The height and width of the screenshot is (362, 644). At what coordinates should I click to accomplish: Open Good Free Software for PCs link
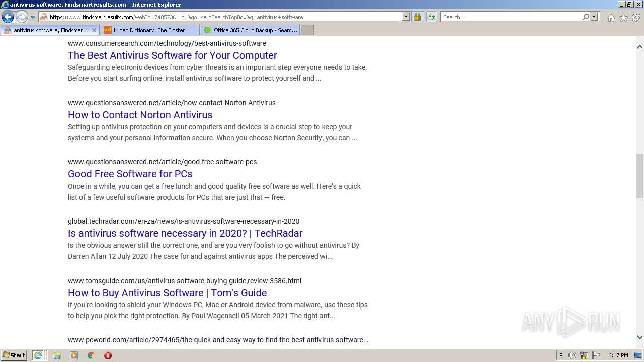130,174
